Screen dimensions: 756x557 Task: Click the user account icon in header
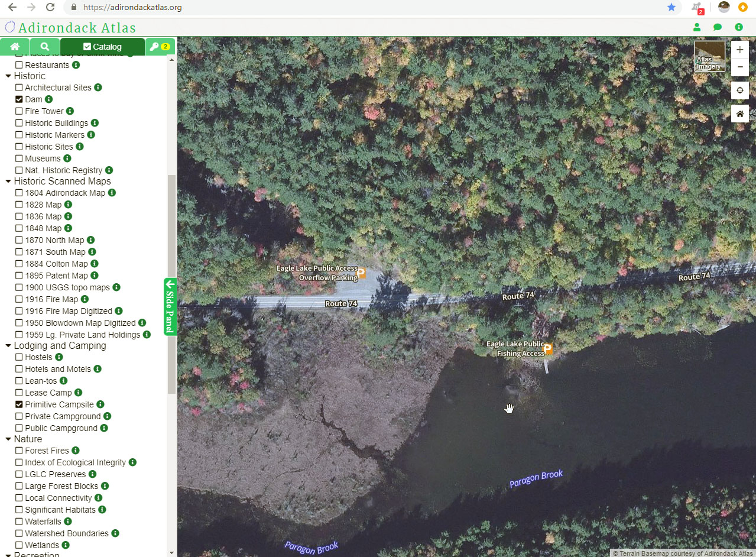pos(697,27)
